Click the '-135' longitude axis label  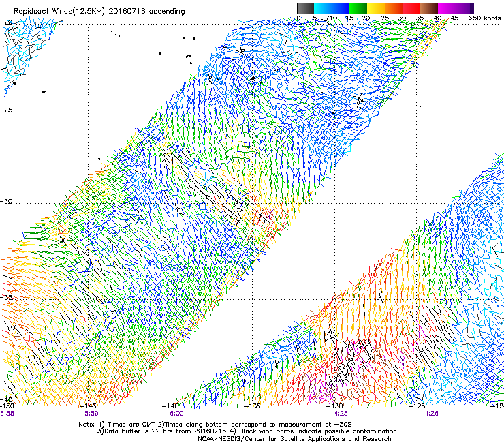(252, 406)
